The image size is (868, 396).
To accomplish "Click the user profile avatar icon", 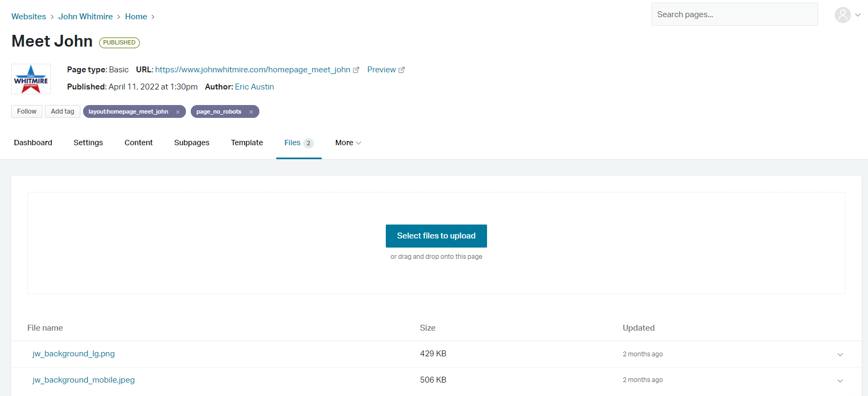I will coord(842,15).
